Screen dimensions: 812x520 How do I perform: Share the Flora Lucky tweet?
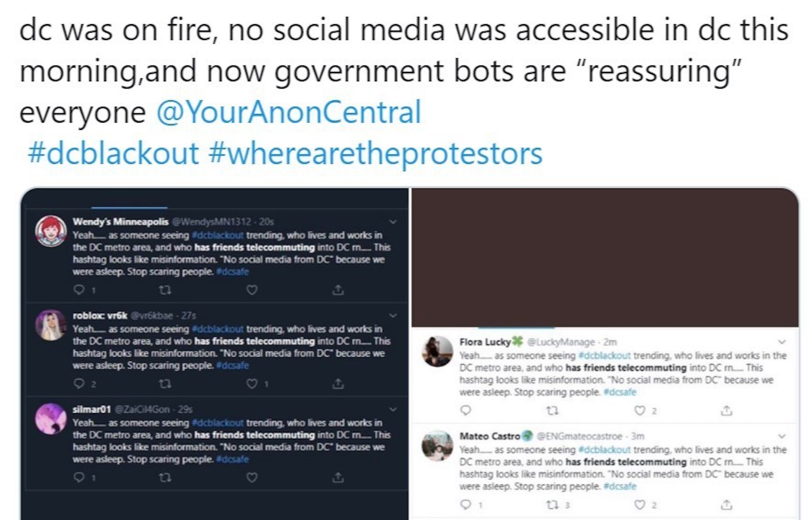pos(726,410)
